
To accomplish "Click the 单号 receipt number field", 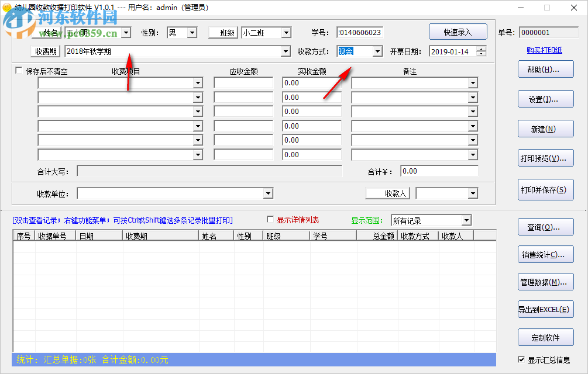I will tap(549, 33).
